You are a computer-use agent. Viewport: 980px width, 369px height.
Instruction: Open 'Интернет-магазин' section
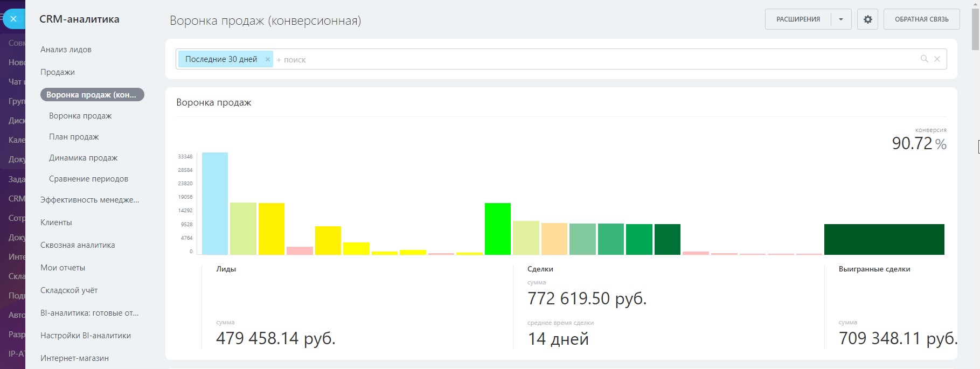(x=74, y=358)
